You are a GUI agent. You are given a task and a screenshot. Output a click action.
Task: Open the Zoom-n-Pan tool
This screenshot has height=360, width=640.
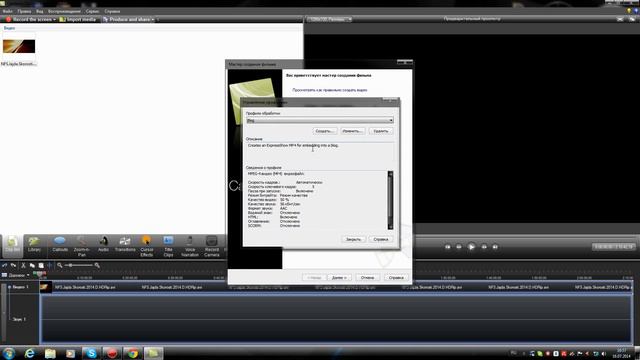[x=82, y=247]
